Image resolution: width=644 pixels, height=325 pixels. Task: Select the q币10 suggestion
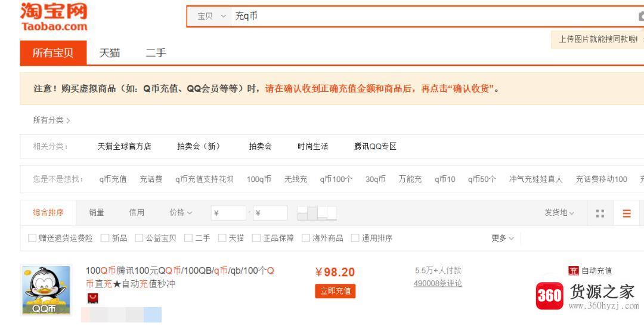(x=445, y=179)
